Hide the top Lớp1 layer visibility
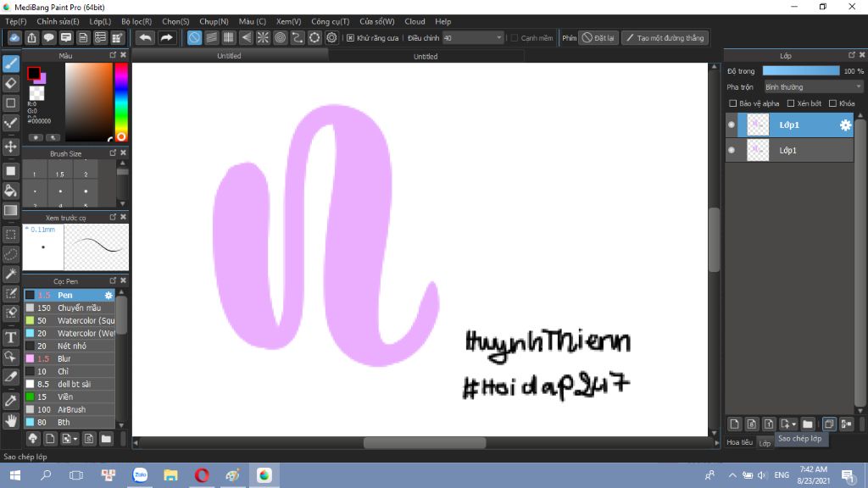The width and height of the screenshot is (868, 488). click(x=732, y=125)
